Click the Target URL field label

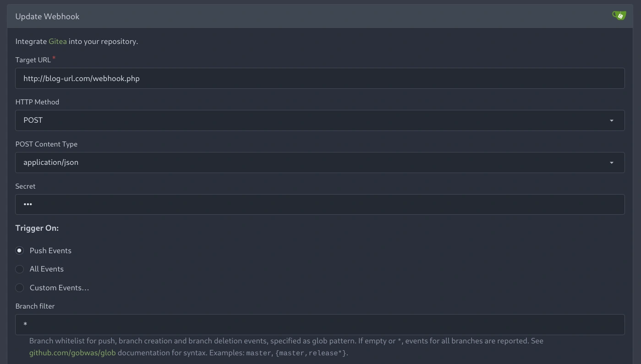pyautogui.click(x=33, y=60)
